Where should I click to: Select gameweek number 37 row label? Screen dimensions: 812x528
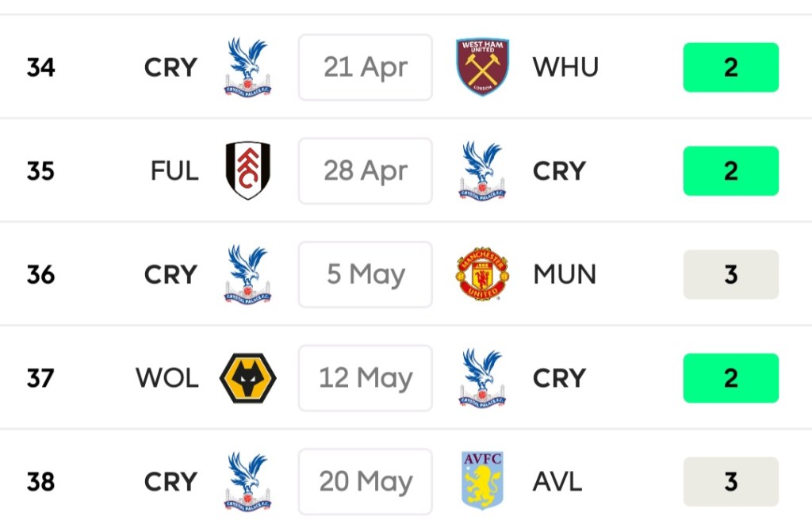coord(40,378)
